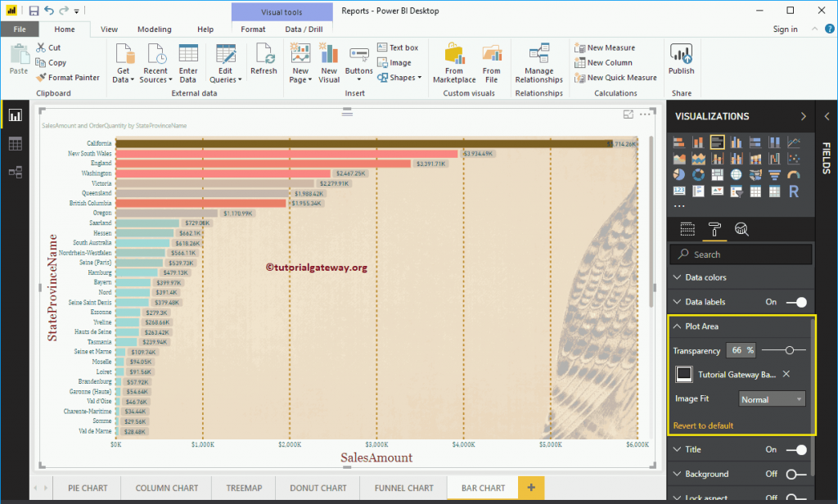Open the Image Fit dropdown
Viewport: 838px width, 504px height.
click(x=772, y=399)
